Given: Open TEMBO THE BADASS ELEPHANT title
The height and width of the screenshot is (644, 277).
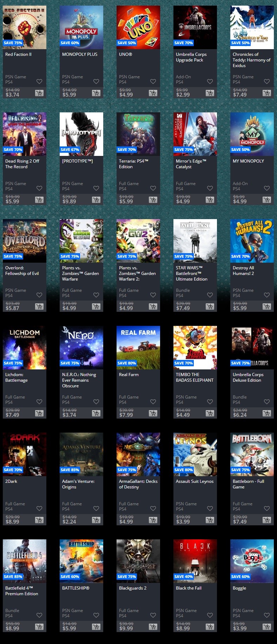Looking at the screenshot, I should tap(194, 377).
